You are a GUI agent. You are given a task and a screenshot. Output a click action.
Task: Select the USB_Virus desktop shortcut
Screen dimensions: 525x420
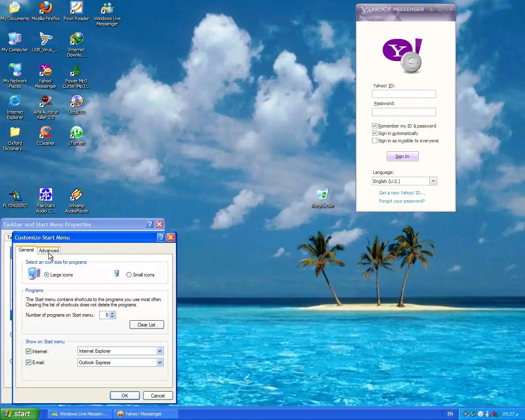[x=46, y=43]
